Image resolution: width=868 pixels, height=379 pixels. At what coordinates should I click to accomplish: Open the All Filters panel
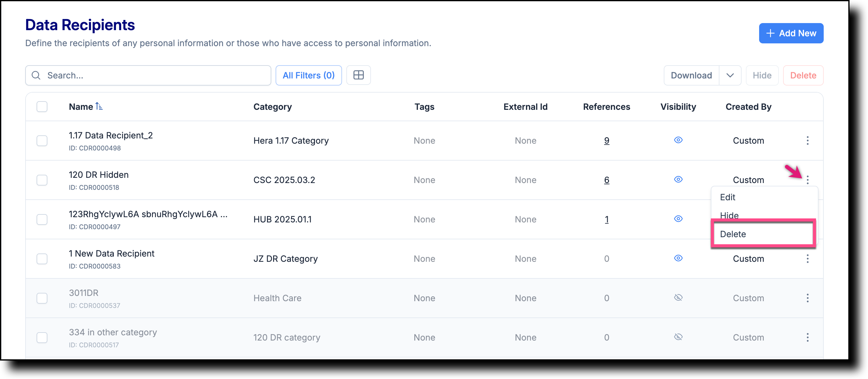coord(308,75)
